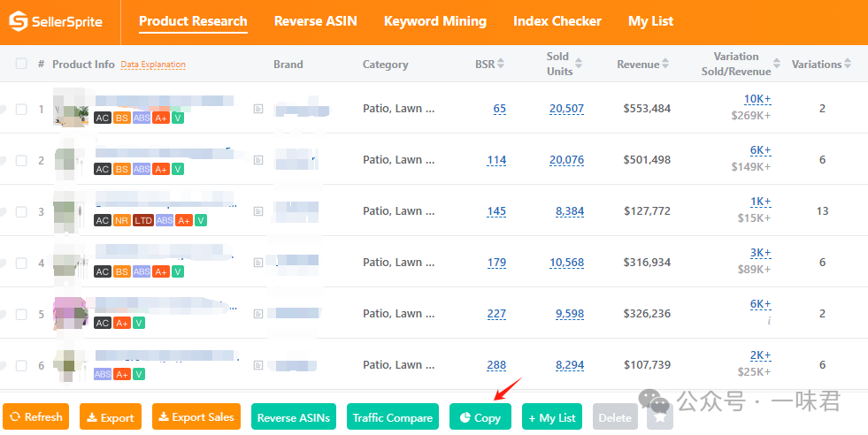
Task: Click the SellerSprite logo icon
Action: coord(18,21)
